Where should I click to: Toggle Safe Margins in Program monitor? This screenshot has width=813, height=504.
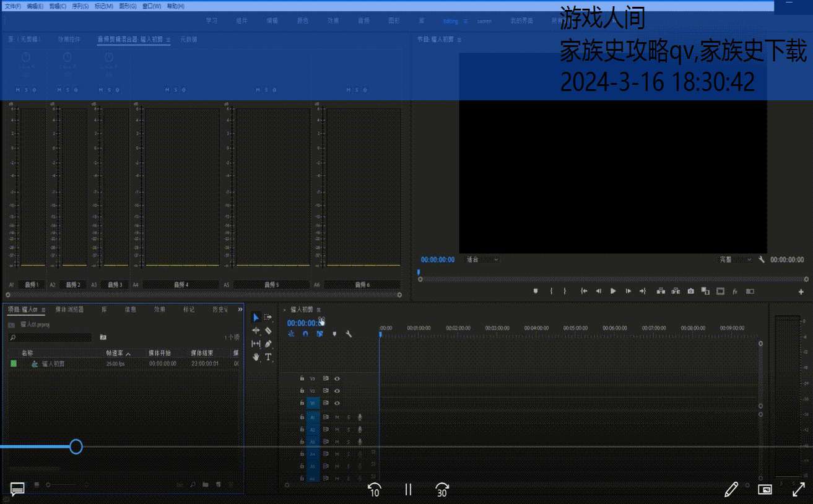click(x=720, y=291)
